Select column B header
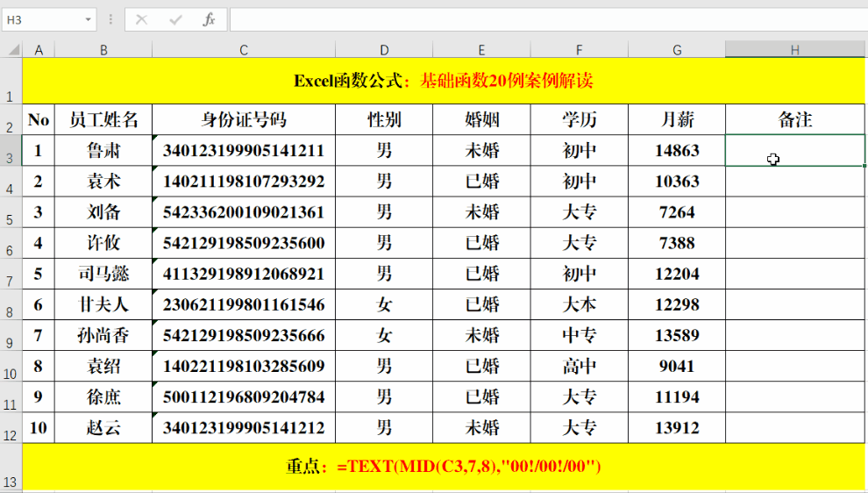This screenshot has width=868, height=493. [x=103, y=50]
